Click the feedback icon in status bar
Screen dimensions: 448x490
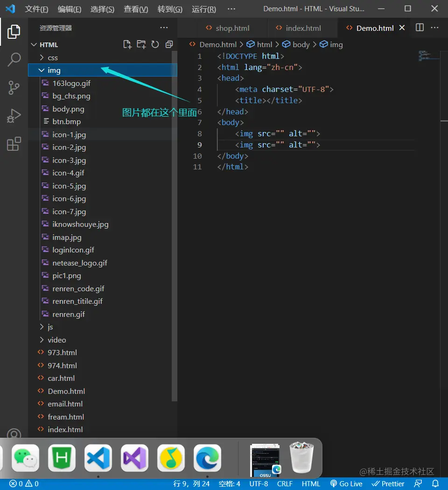click(418, 484)
